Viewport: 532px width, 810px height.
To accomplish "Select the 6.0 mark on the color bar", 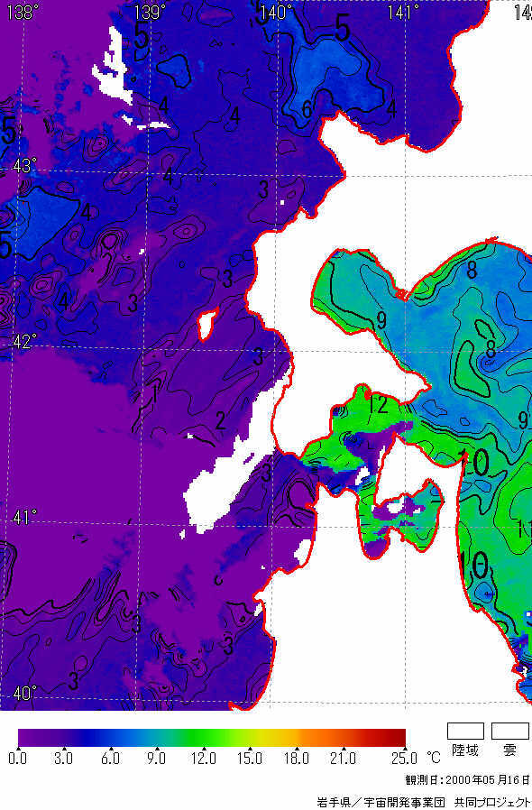I will point(110,759).
